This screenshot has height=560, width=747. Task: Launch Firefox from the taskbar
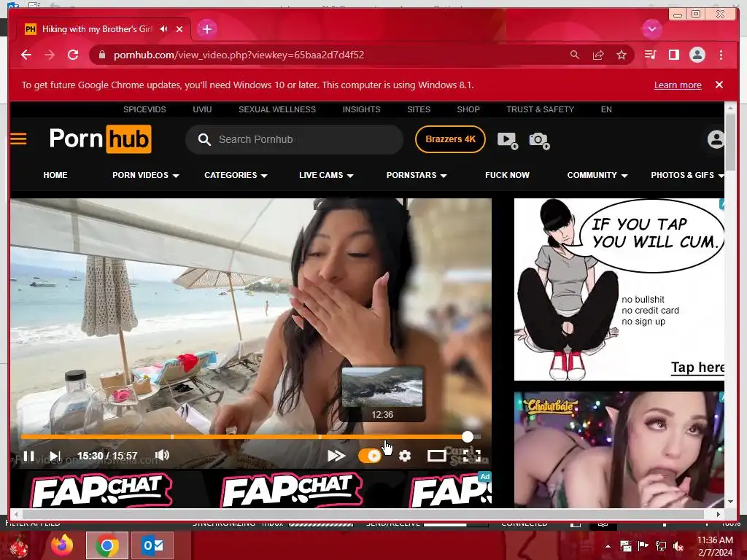coord(62,545)
